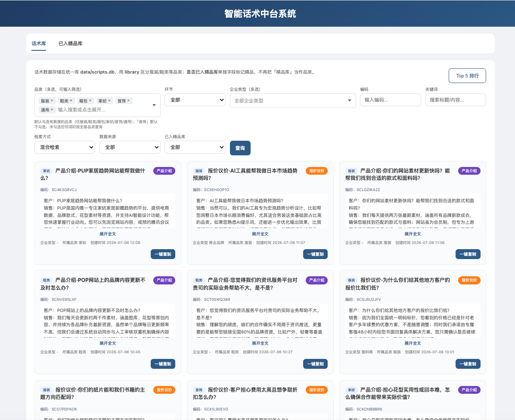Click the 智能话术中台系统 header title
This screenshot has height=420, width=515.
[260, 13]
